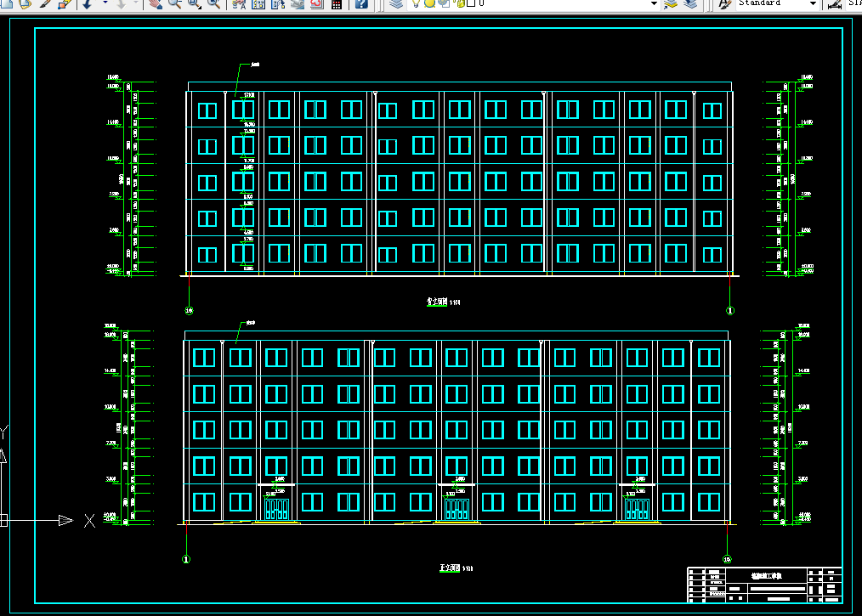Image resolution: width=862 pixels, height=616 pixels.
Task: Open the Sheet Set Manager icon
Action: pos(297,4)
